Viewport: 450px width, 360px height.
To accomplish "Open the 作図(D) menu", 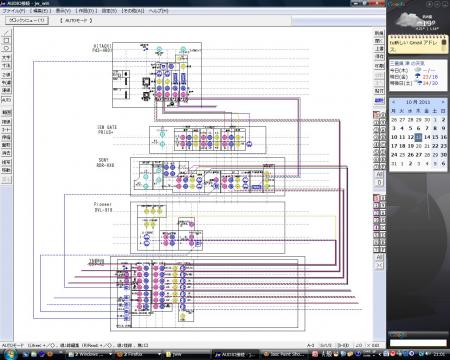I will click(86, 11).
